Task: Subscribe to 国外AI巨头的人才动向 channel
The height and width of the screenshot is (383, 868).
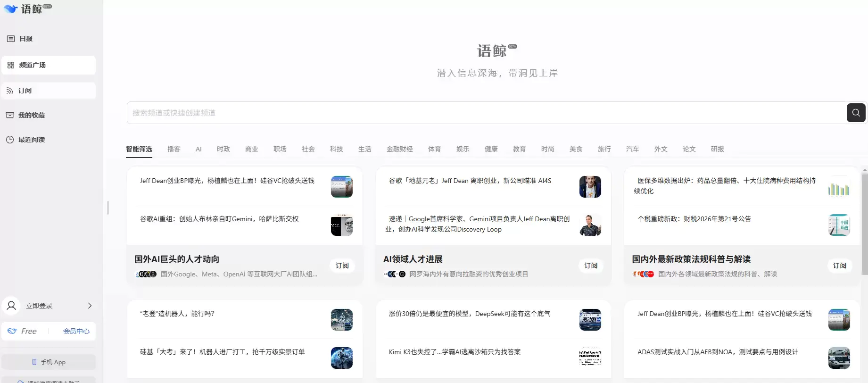Action: pos(342,266)
